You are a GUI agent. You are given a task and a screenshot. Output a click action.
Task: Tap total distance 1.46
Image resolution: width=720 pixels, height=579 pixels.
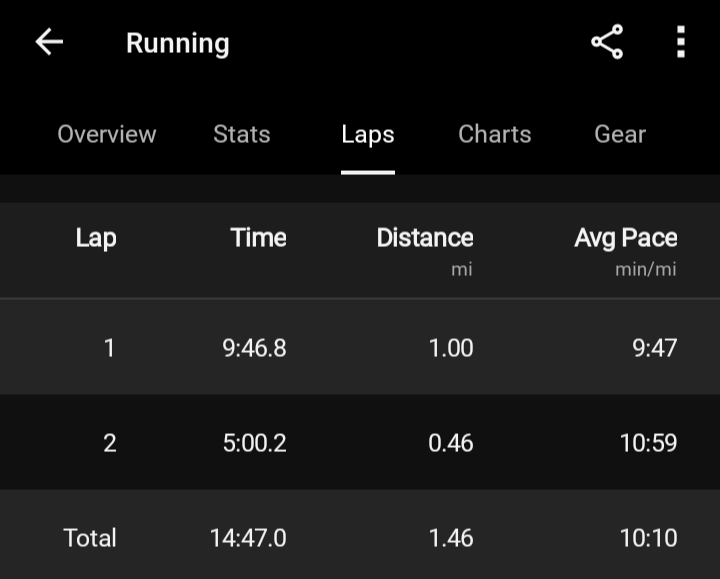[451, 538]
